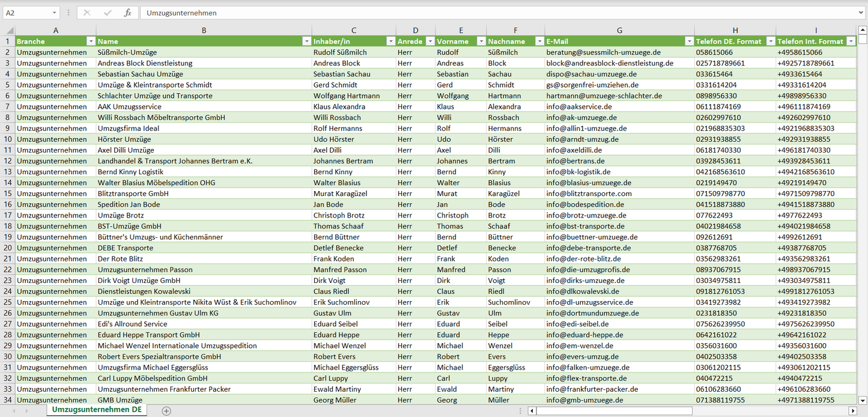Click the horizontal scrollbar right arrow

(x=852, y=411)
